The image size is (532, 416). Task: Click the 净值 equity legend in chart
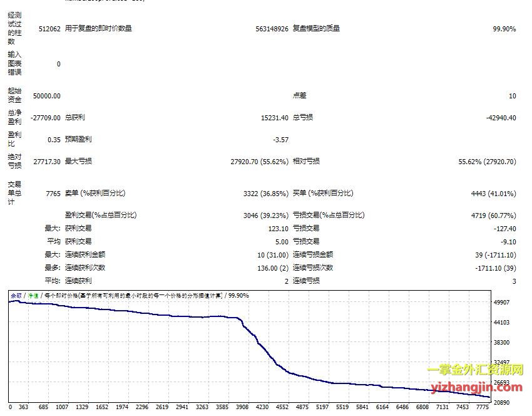coord(33,296)
